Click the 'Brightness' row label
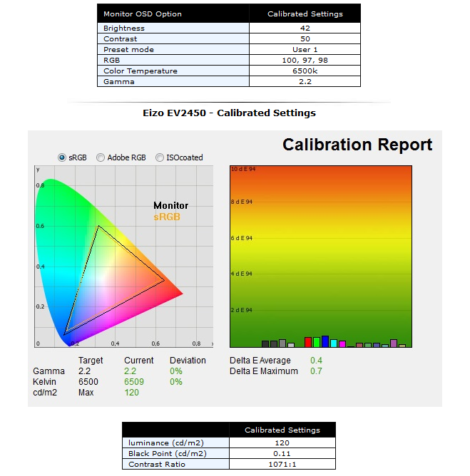The height and width of the screenshot is (476, 470). point(124,29)
